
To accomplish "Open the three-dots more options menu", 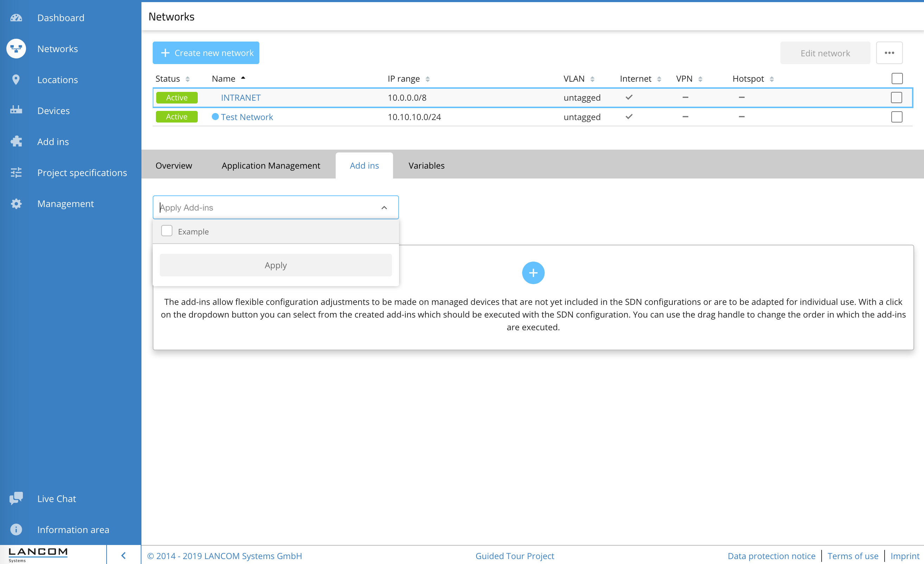I will 889,53.
